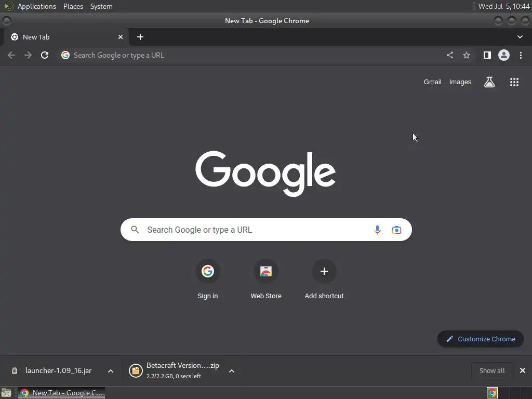
Task: Click the Google logo
Action: (x=265, y=174)
